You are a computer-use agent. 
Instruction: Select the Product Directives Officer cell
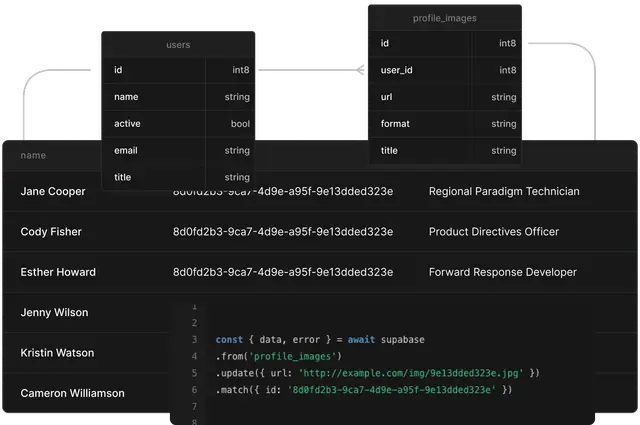pyautogui.click(x=494, y=232)
